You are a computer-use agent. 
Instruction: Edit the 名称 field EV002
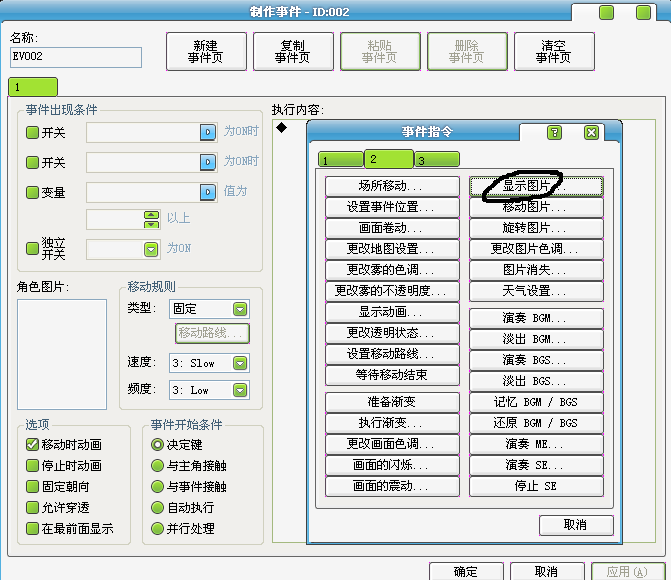pyautogui.click(x=76, y=57)
